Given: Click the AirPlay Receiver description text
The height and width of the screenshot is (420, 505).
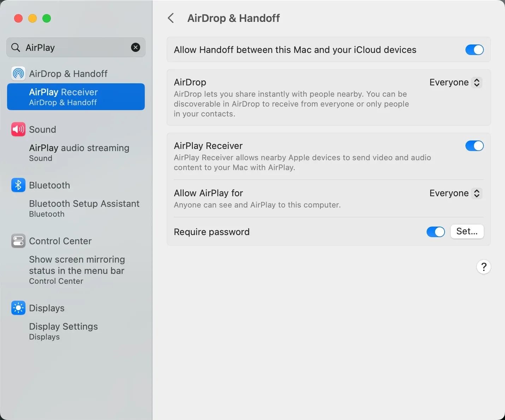Looking at the screenshot, I should (302, 162).
